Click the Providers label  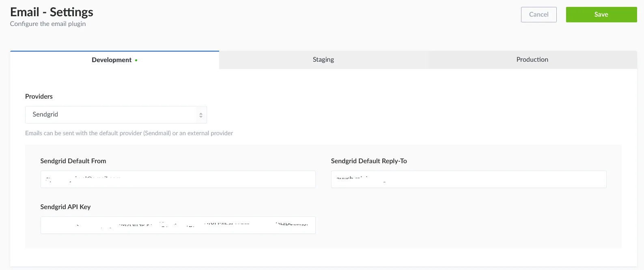point(39,97)
